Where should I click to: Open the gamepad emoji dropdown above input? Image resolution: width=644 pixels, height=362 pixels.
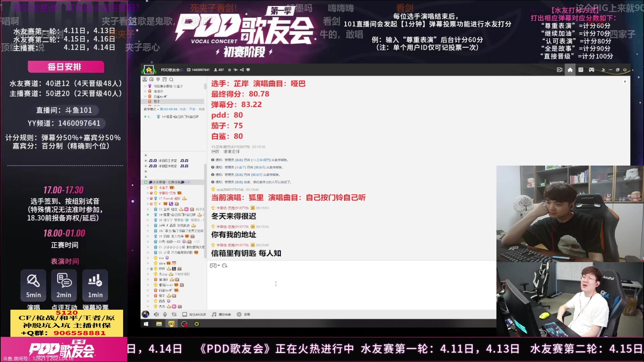pyautogui.click(x=214, y=265)
